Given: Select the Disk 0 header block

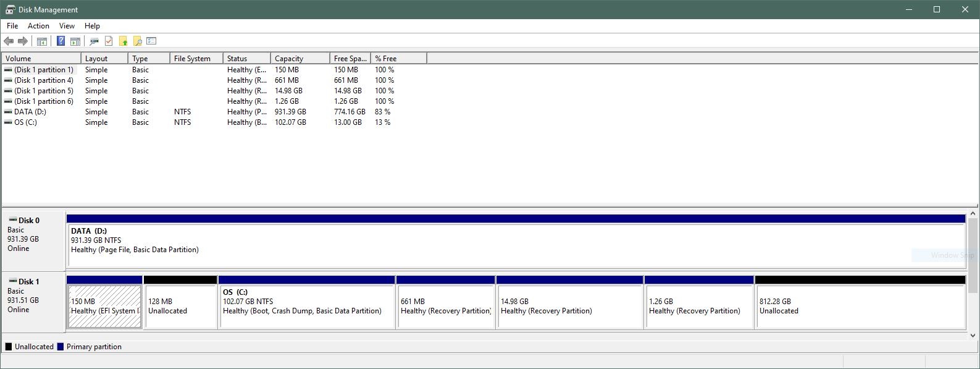Looking at the screenshot, I should 33,240.
